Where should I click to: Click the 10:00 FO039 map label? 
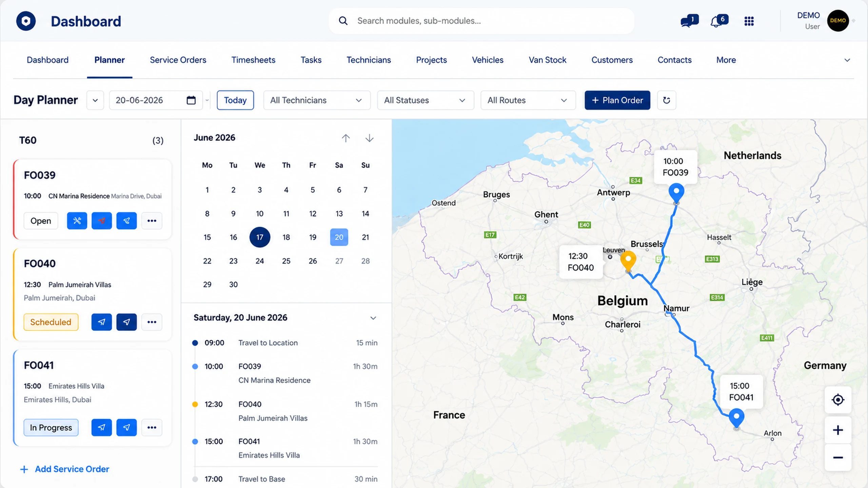coord(675,167)
